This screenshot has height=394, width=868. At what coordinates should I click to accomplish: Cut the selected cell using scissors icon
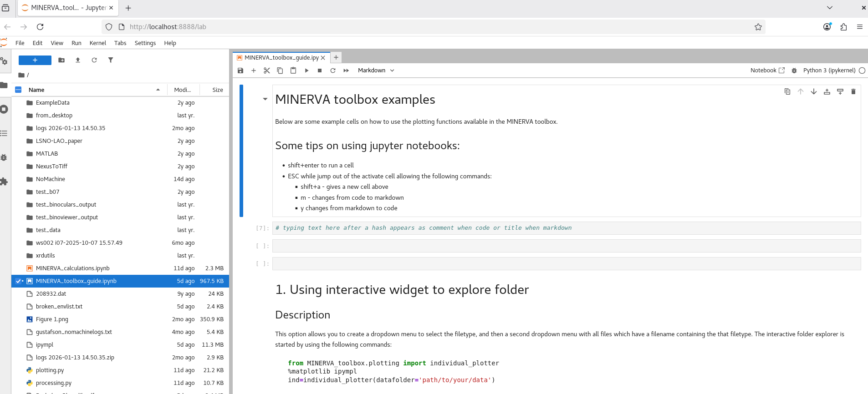tap(267, 71)
